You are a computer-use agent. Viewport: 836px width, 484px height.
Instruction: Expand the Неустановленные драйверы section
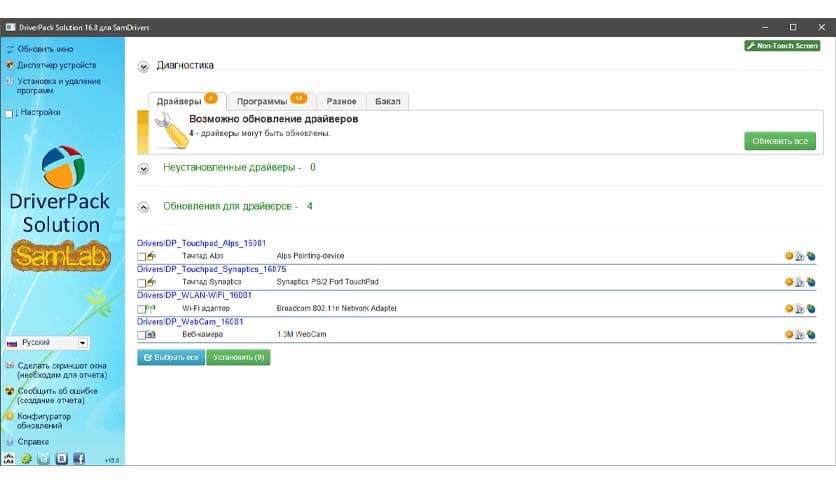[143, 169]
